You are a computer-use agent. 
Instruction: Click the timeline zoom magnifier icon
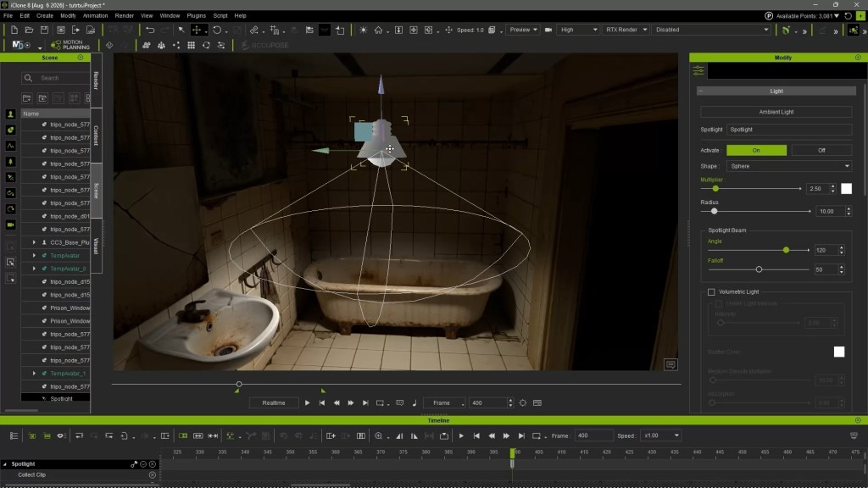(379, 436)
